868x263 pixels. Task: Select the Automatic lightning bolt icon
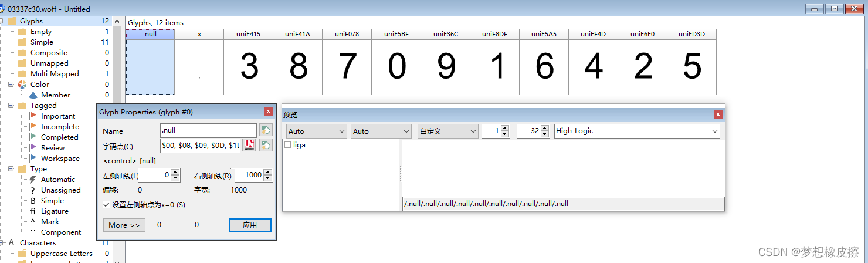pyautogui.click(x=33, y=180)
